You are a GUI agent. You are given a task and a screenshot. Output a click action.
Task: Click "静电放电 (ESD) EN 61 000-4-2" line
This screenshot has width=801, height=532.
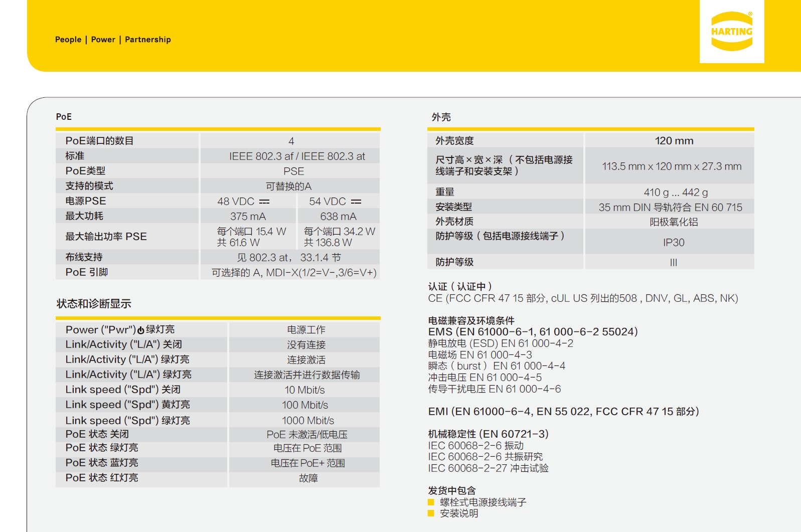(501, 343)
